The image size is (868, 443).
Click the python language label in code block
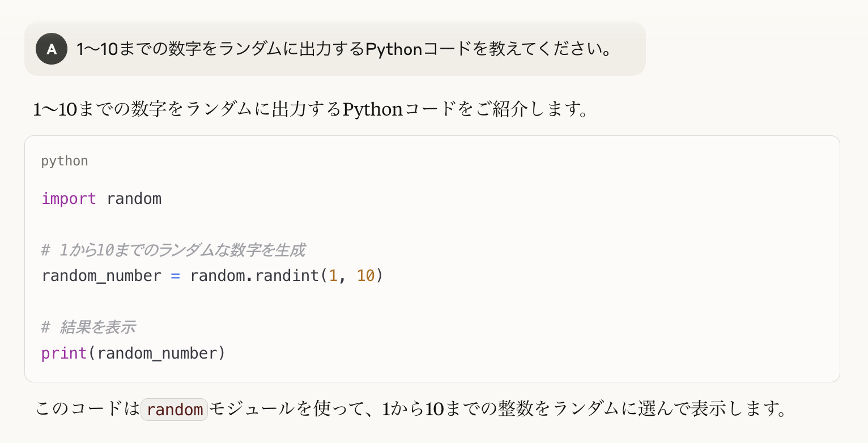click(x=65, y=161)
